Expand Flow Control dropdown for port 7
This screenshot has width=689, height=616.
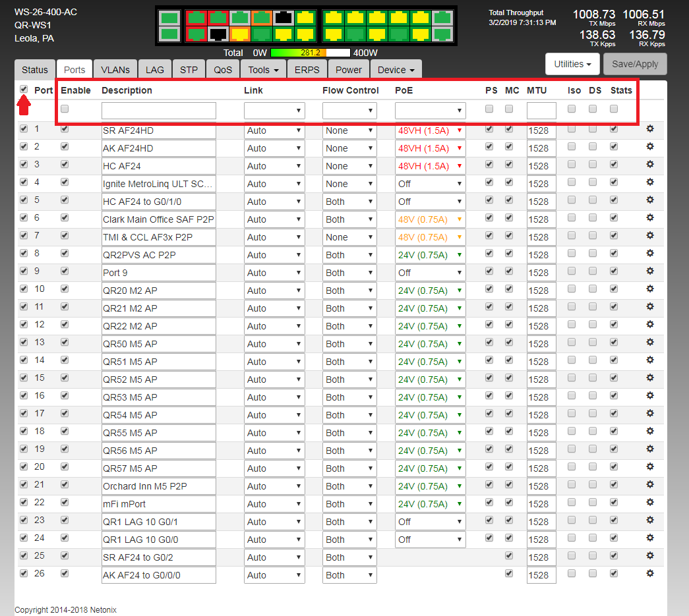(349, 237)
